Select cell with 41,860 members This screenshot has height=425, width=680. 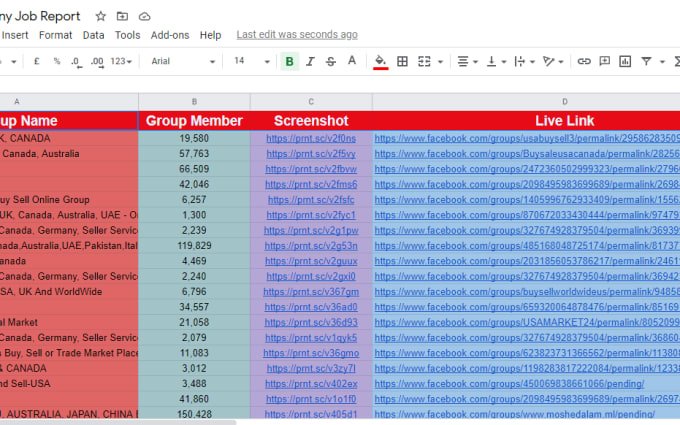(x=194, y=399)
